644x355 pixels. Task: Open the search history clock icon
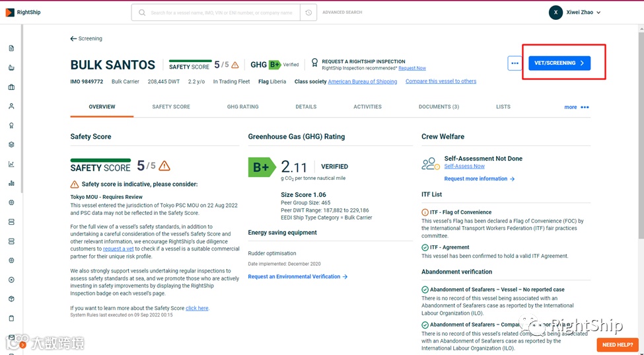(x=308, y=13)
